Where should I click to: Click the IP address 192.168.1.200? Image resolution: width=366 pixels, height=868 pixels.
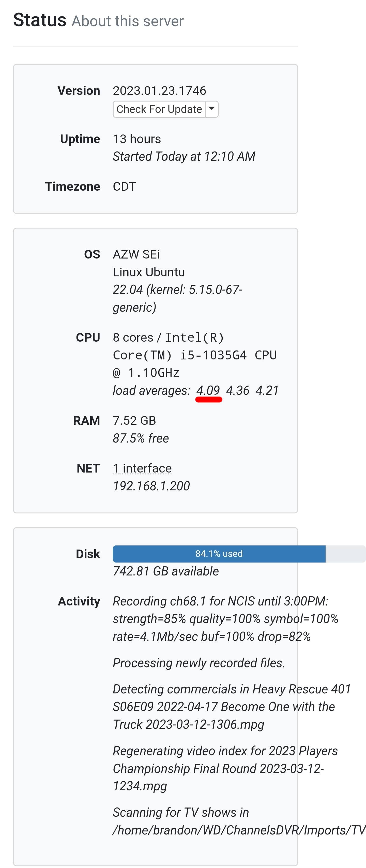[151, 486]
